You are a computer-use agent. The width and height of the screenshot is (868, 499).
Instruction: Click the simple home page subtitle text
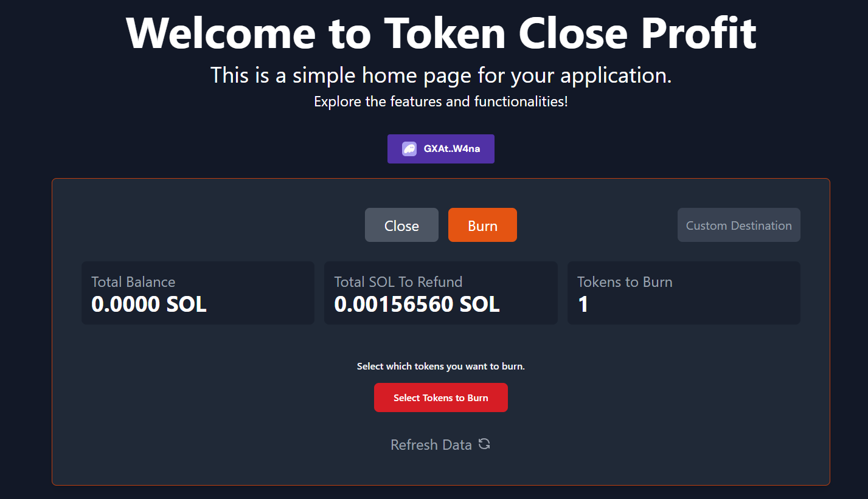click(441, 75)
